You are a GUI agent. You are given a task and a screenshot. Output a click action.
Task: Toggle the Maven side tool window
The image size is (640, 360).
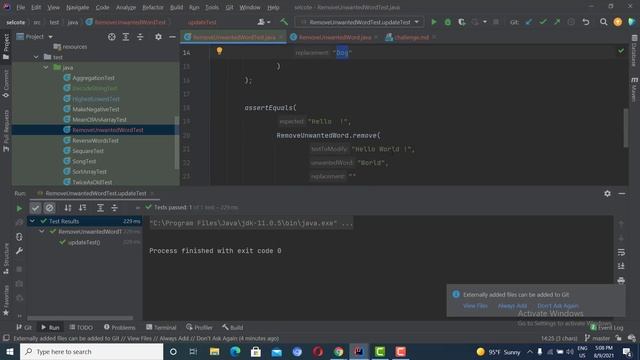[634, 89]
